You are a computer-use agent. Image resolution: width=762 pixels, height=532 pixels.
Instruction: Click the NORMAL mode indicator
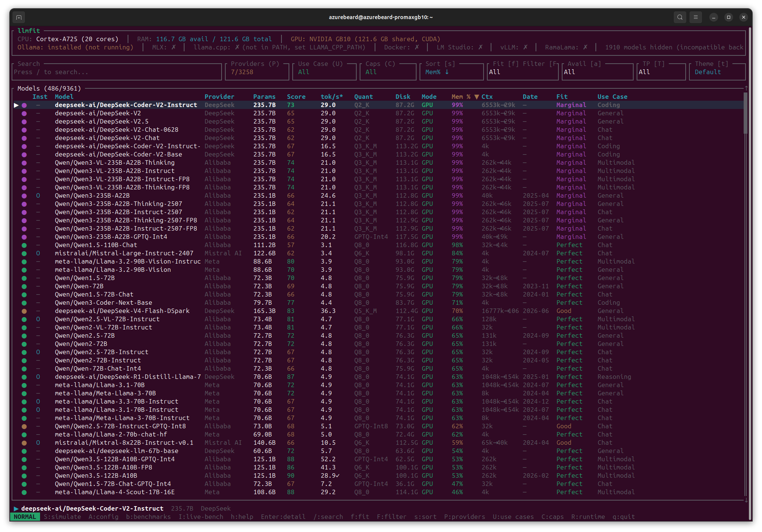(25, 517)
